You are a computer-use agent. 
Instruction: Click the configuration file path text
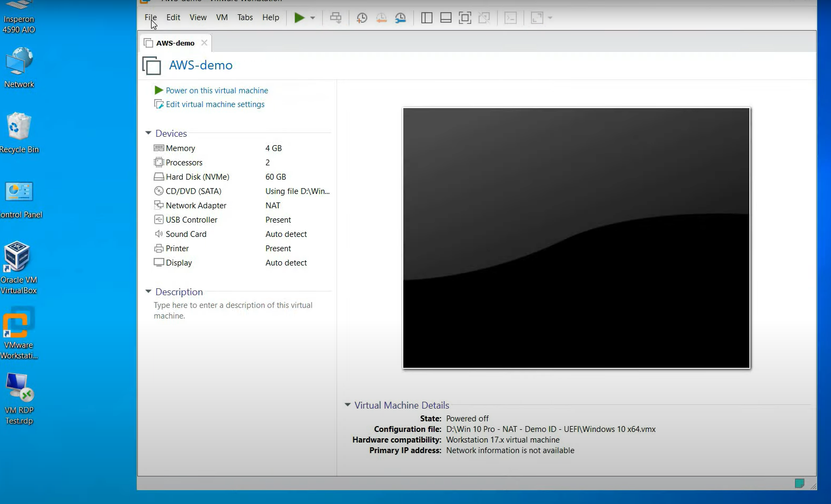(551, 429)
